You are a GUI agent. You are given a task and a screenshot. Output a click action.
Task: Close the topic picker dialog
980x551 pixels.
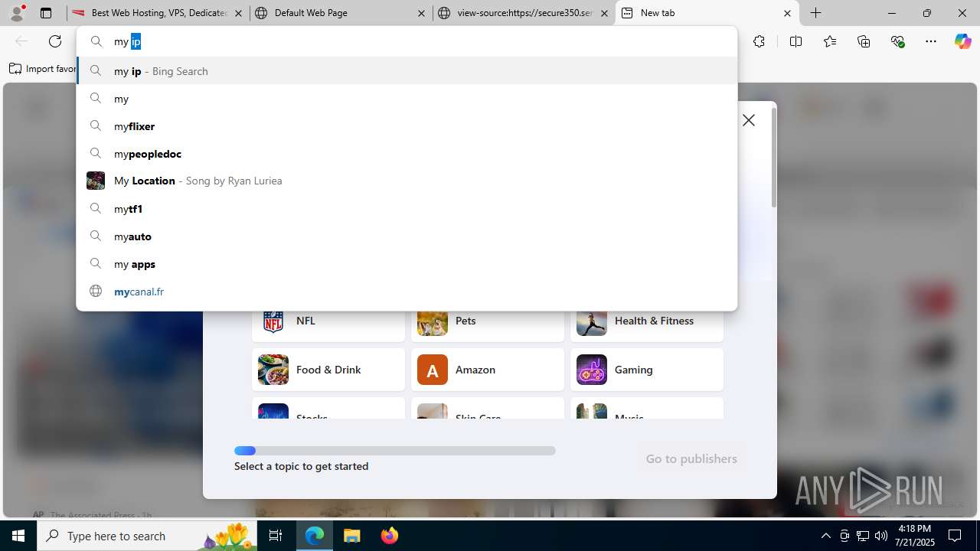pos(749,120)
